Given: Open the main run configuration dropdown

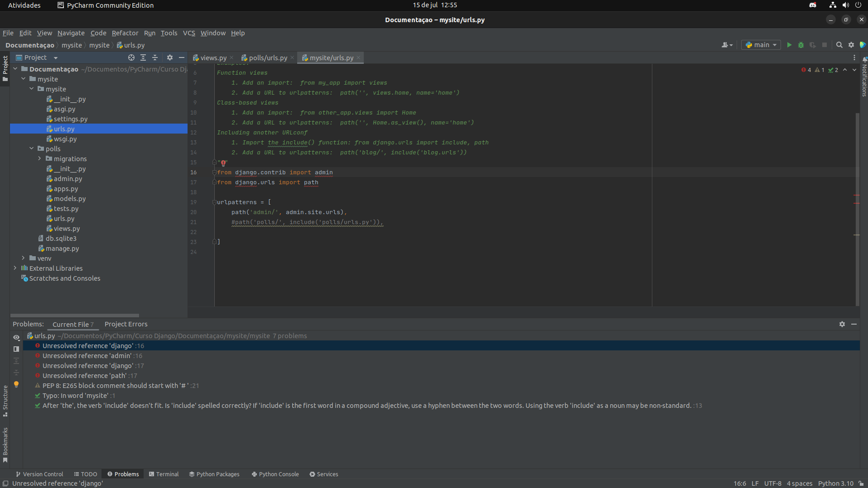Looking at the screenshot, I should (761, 45).
